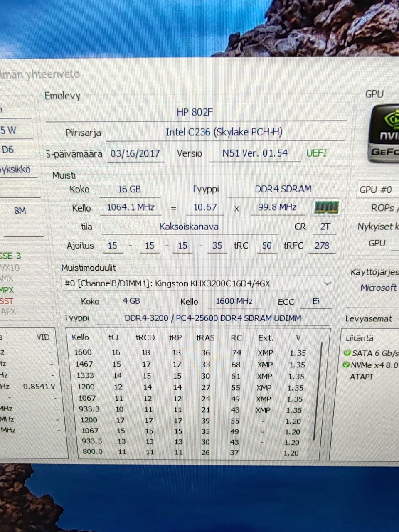The image size is (399, 532).
Task: Select the 1333 XMP timing row
Action: (x=190, y=376)
